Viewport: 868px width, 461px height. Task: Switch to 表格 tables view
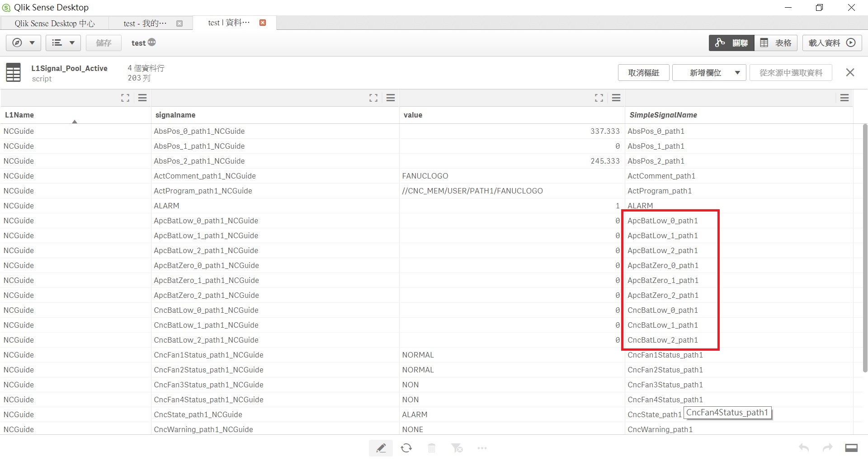(x=776, y=43)
